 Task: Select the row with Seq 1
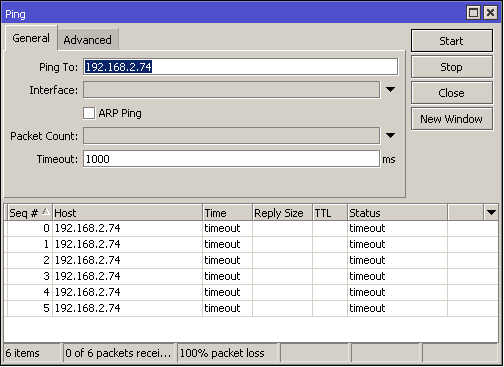pyautogui.click(x=252, y=244)
